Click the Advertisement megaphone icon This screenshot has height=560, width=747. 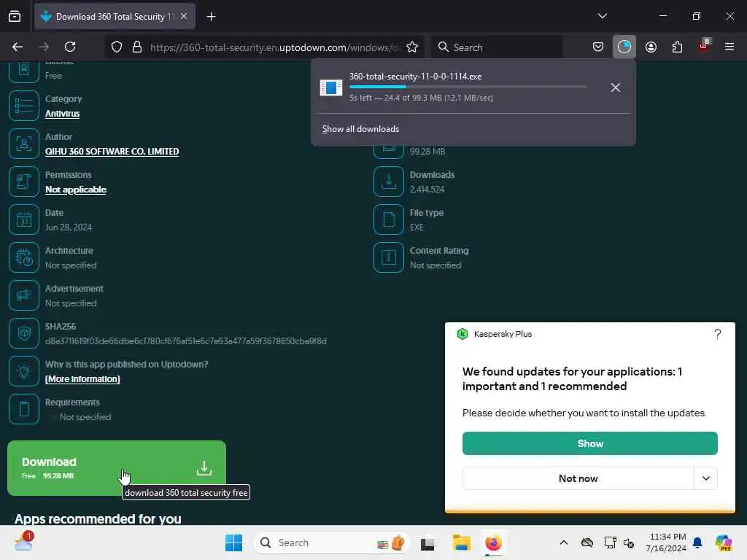click(24, 295)
